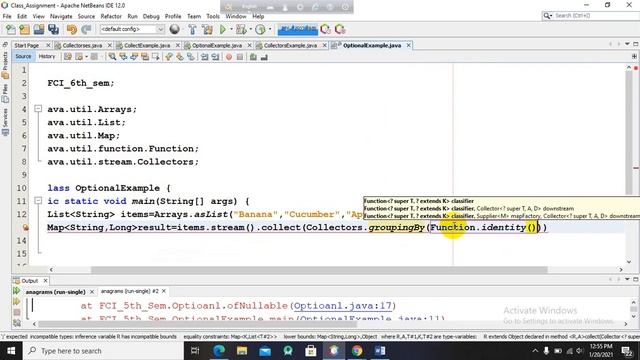Click the Toggle Bookmark icon
640x360 pixels.
[191, 57]
